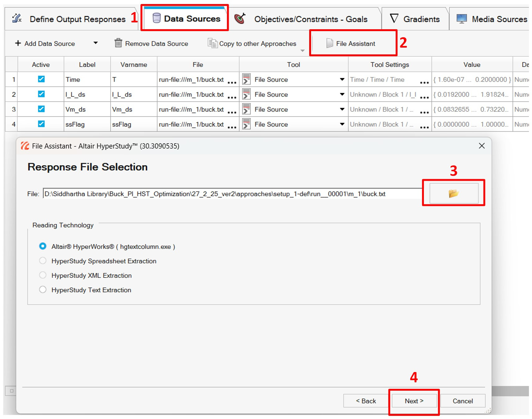Click the folder browse button in File Assistant
This screenshot has height=419, width=532.
pyautogui.click(x=454, y=193)
